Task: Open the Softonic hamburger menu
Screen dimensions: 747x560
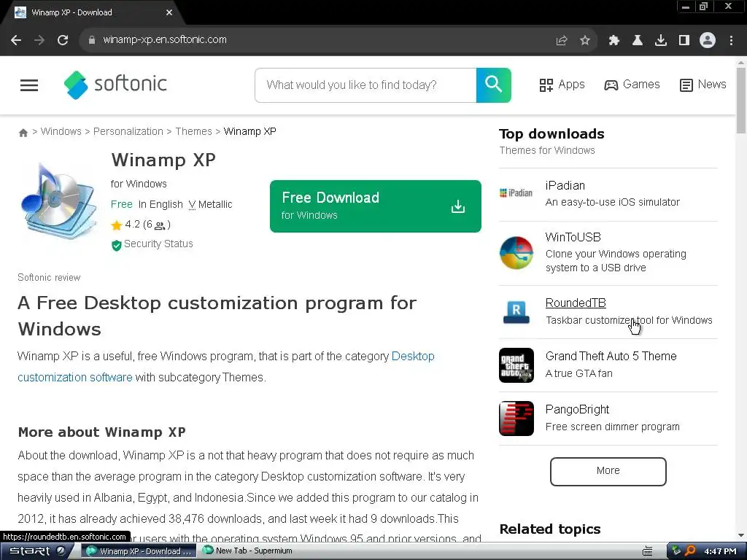Action: pyautogui.click(x=29, y=85)
